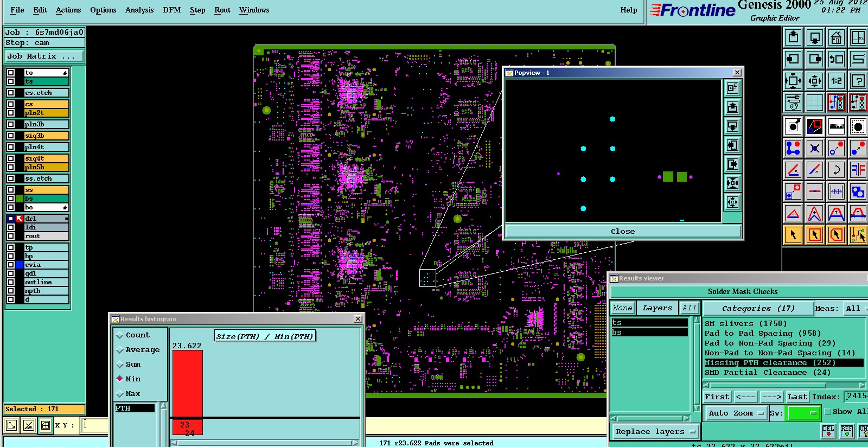Click the crosshair grid icon beside X Y
Screen dimensions: 868x447
46,425
